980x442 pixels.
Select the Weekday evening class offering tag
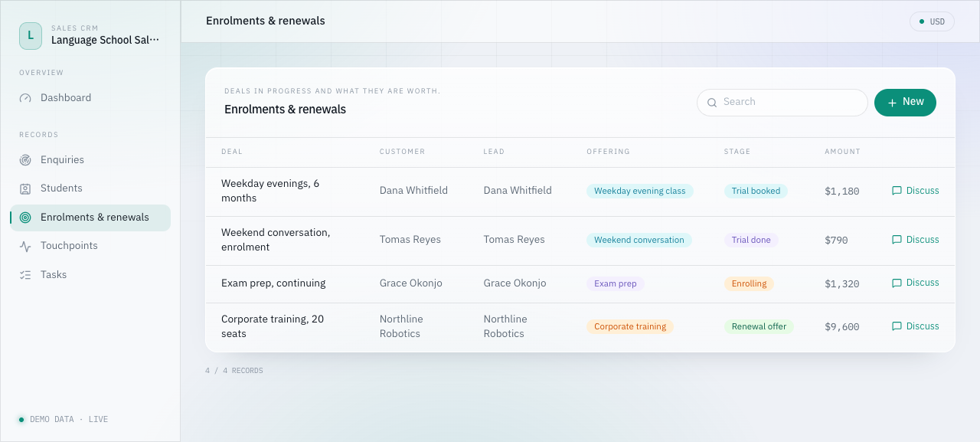click(x=640, y=191)
